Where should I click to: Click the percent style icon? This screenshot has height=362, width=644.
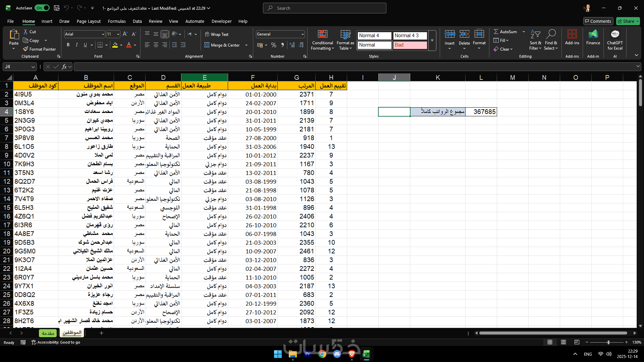click(x=274, y=45)
